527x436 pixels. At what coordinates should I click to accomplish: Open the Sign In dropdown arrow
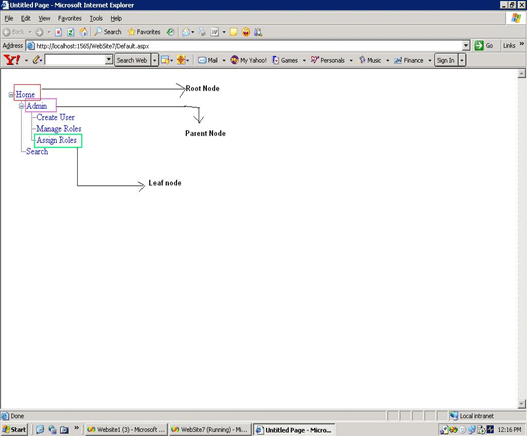point(462,60)
